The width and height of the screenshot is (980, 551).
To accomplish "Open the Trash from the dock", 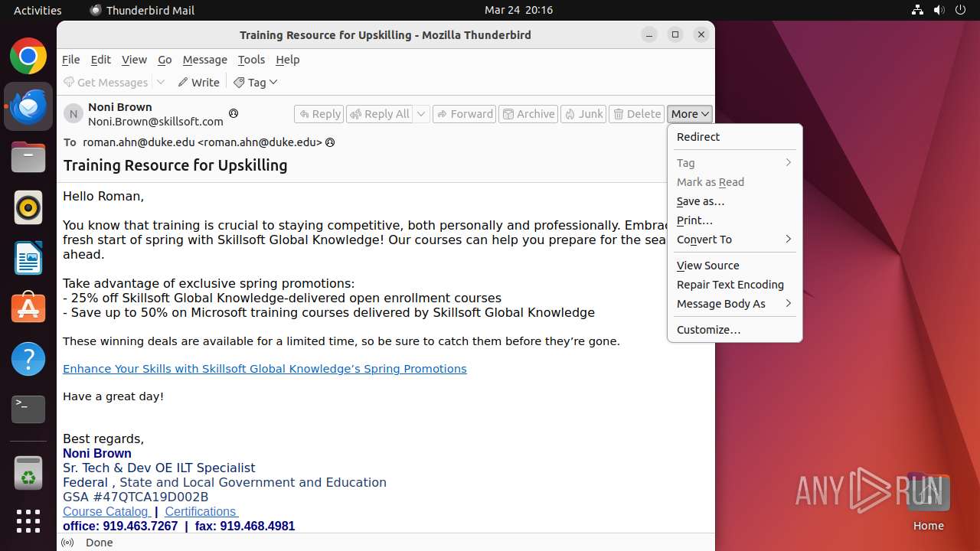I will (28, 472).
